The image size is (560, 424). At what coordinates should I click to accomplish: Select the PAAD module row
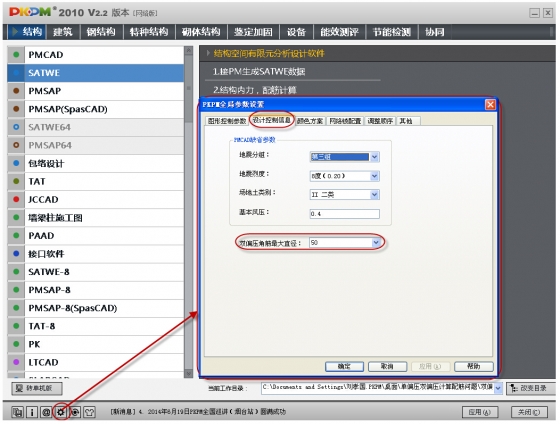96,236
